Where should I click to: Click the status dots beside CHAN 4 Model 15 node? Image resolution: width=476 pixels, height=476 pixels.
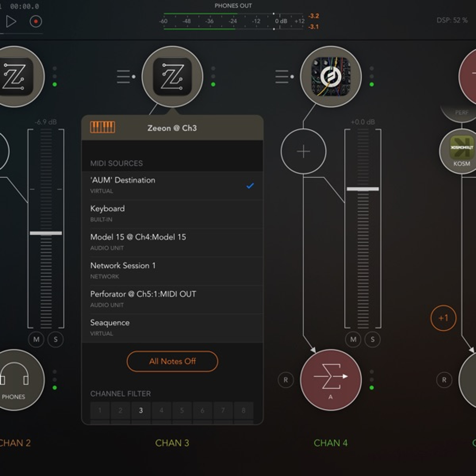click(x=372, y=76)
